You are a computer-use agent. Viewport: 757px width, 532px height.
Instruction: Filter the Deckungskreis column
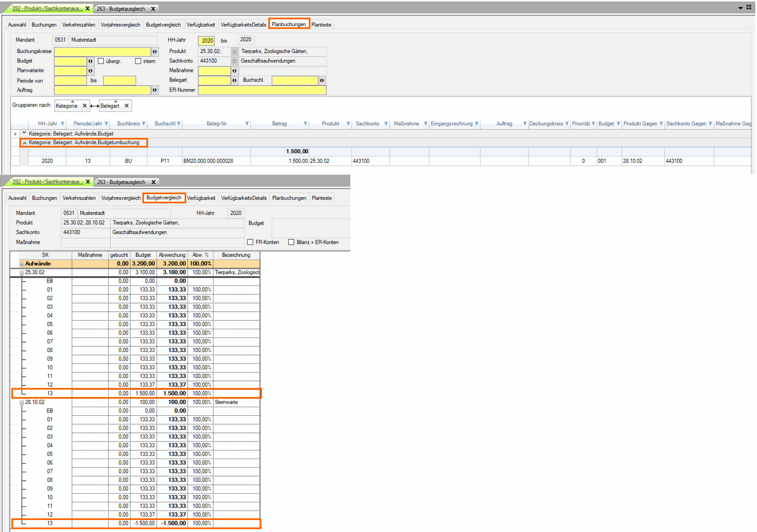pos(567,124)
